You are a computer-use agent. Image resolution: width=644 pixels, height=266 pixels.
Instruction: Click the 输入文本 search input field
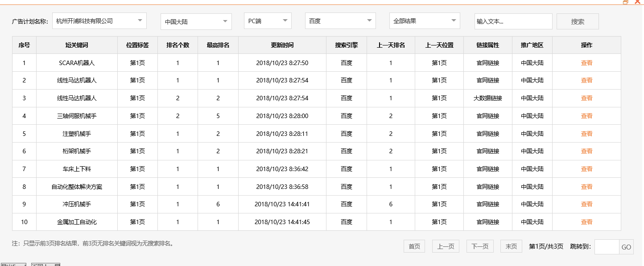[x=513, y=21]
